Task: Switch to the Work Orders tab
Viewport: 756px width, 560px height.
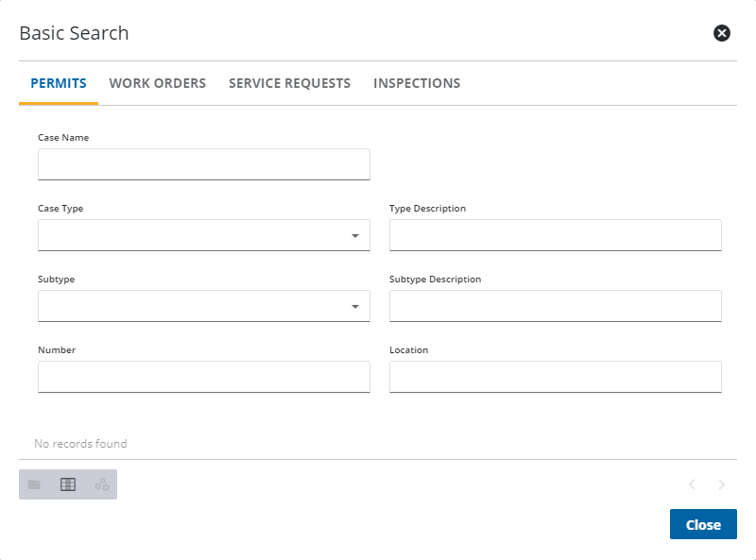Action: click(158, 83)
